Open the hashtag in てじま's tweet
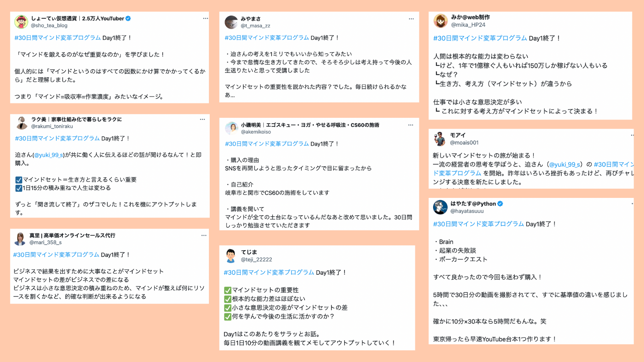Viewport: 644px width, 362px height. pyautogui.click(x=269, y=273)
